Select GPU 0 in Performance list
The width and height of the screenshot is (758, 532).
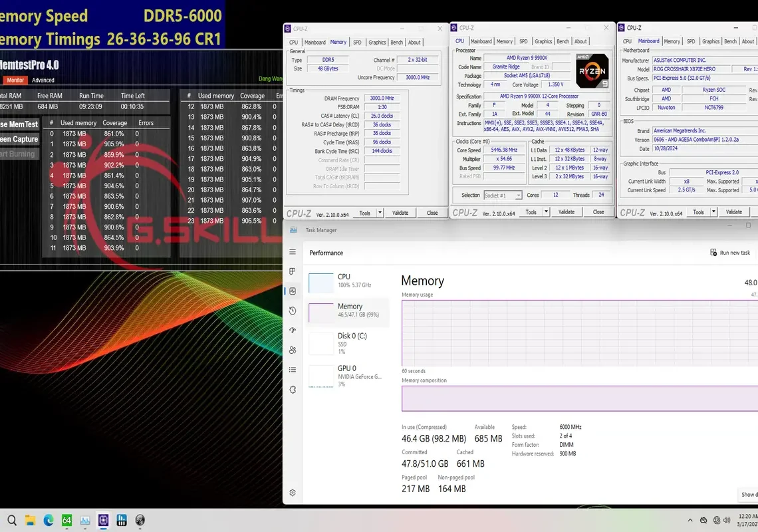348,376
